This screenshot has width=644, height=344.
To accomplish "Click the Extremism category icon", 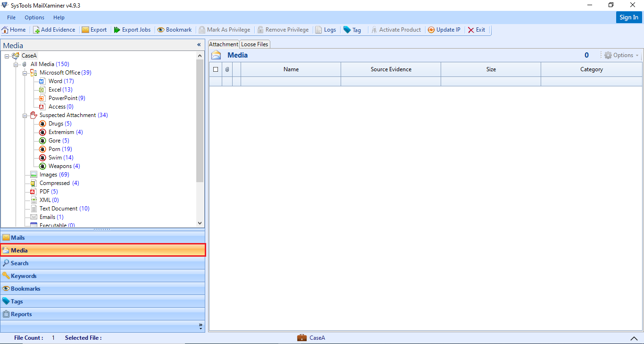I will pyautogui.click(x=42, y=132).
